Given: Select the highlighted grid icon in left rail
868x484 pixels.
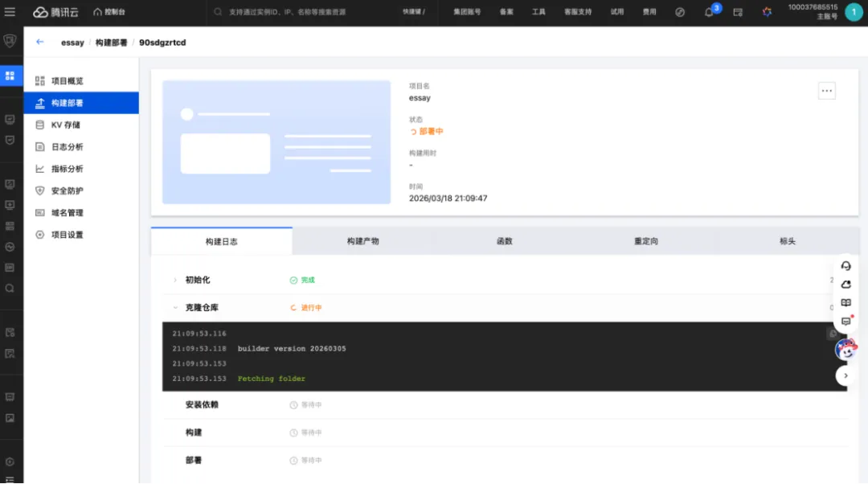Looking at the screenshot, I should tap(10, 76).
